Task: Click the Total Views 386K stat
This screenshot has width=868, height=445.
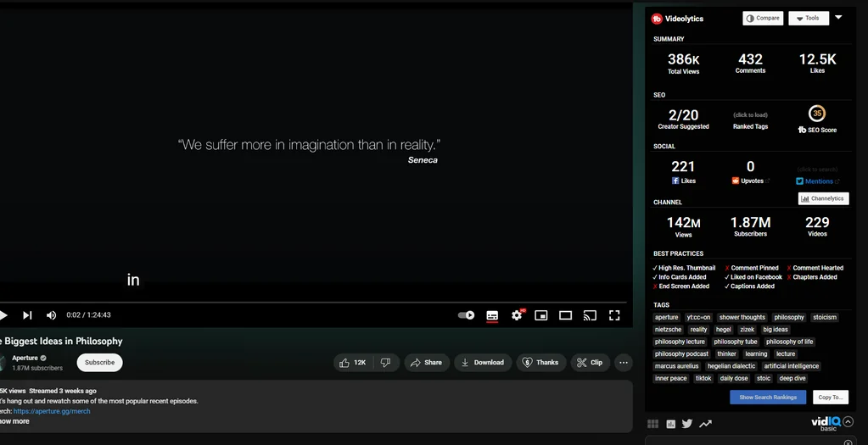Action: coord(684,63)
